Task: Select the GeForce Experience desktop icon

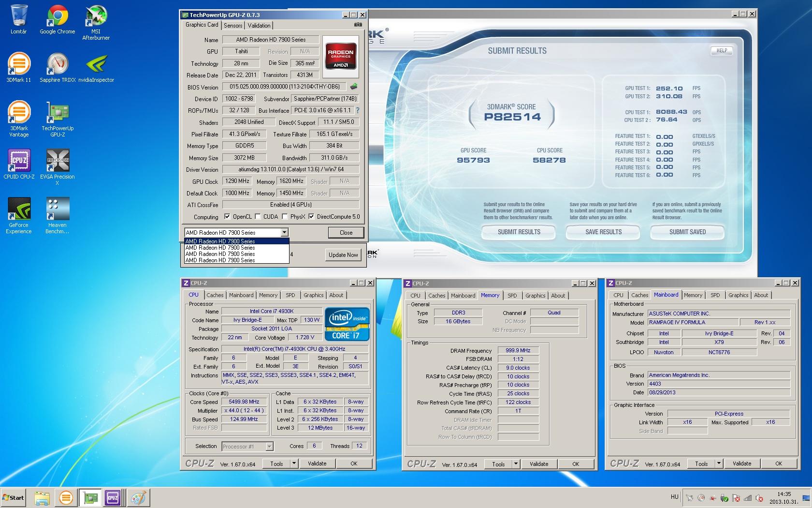Action: (x=19, y=216)
